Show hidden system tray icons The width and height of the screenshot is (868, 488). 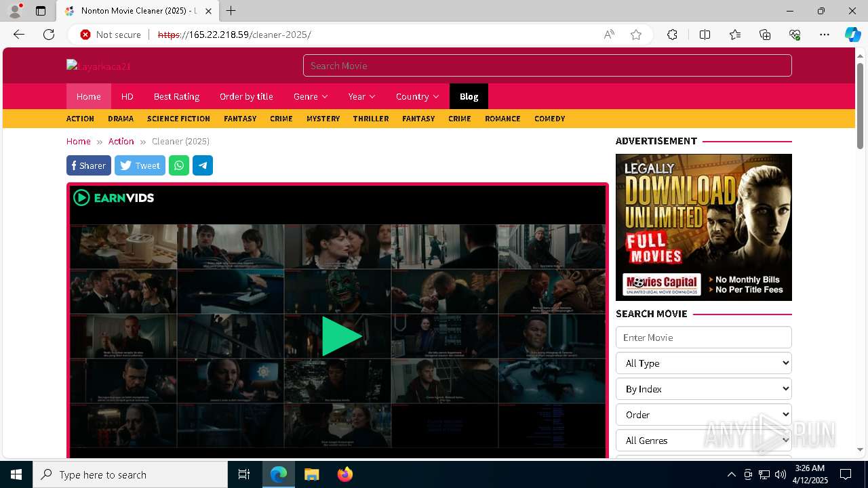point(731,474)
